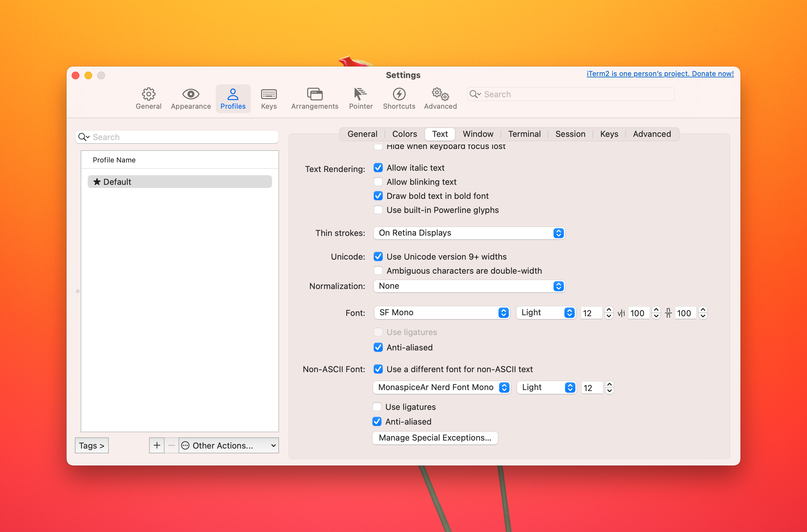Click the non-ASCII font size field

point(592,387)
